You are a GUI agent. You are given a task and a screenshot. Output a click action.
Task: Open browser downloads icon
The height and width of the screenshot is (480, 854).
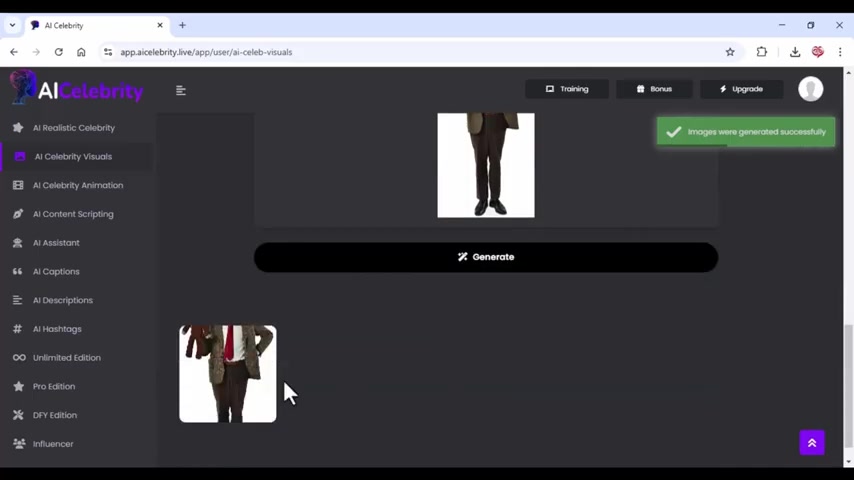[795, 52]
